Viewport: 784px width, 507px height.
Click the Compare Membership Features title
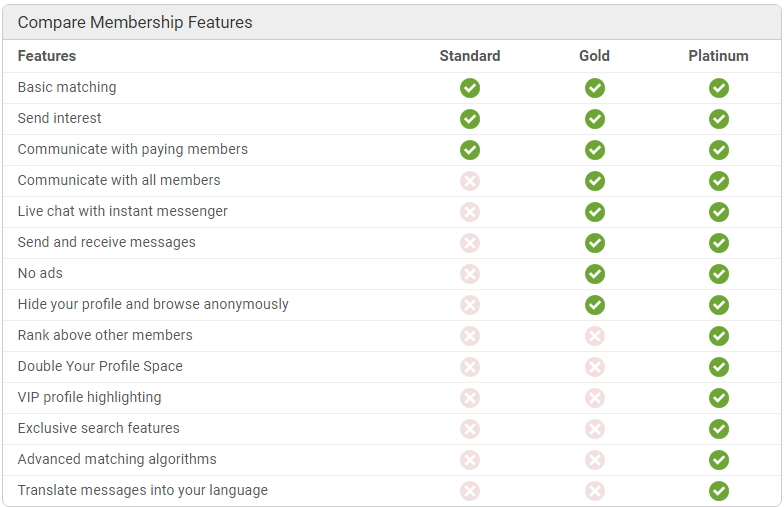pos(135,22)
